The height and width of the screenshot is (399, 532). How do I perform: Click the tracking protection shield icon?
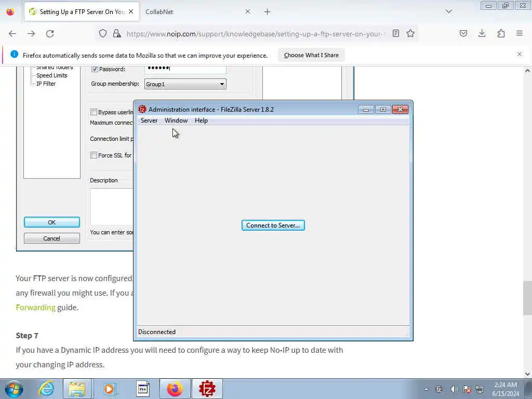tap(103, 33)
